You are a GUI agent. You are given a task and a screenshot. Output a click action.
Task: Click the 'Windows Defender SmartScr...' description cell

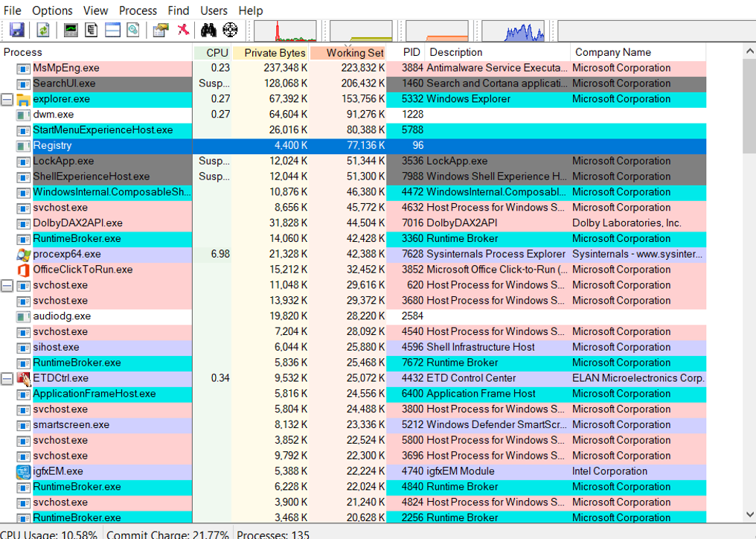pyautogui.click(x=496, y=425)
